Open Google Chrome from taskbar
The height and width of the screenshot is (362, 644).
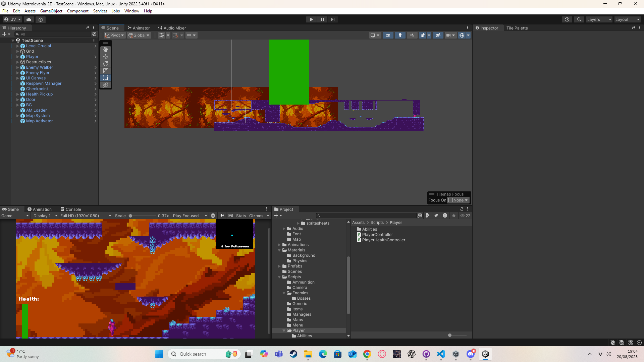(x=367, y=354)
